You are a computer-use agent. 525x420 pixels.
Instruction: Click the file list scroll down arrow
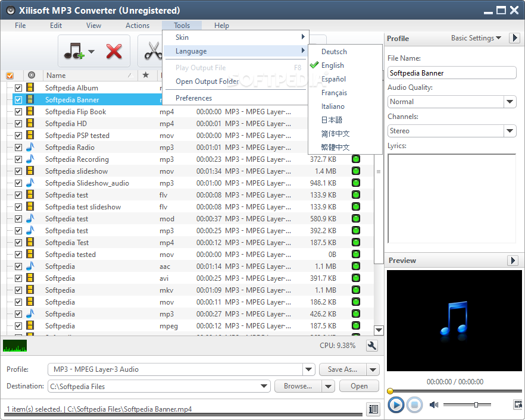tap(379, 330)
